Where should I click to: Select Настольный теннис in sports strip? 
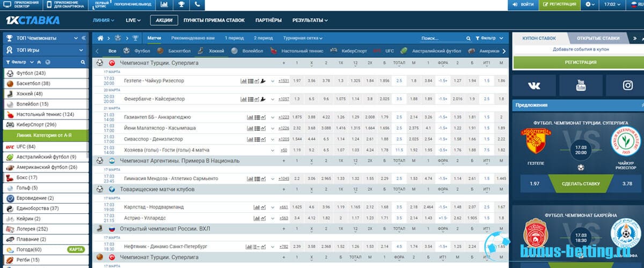297,51
